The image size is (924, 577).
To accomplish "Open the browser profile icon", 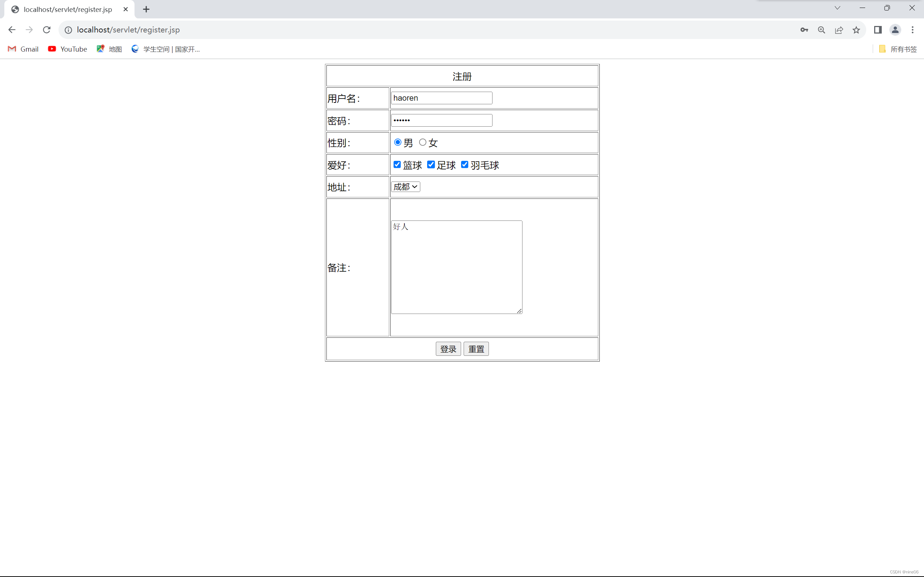I will point(895,30).
